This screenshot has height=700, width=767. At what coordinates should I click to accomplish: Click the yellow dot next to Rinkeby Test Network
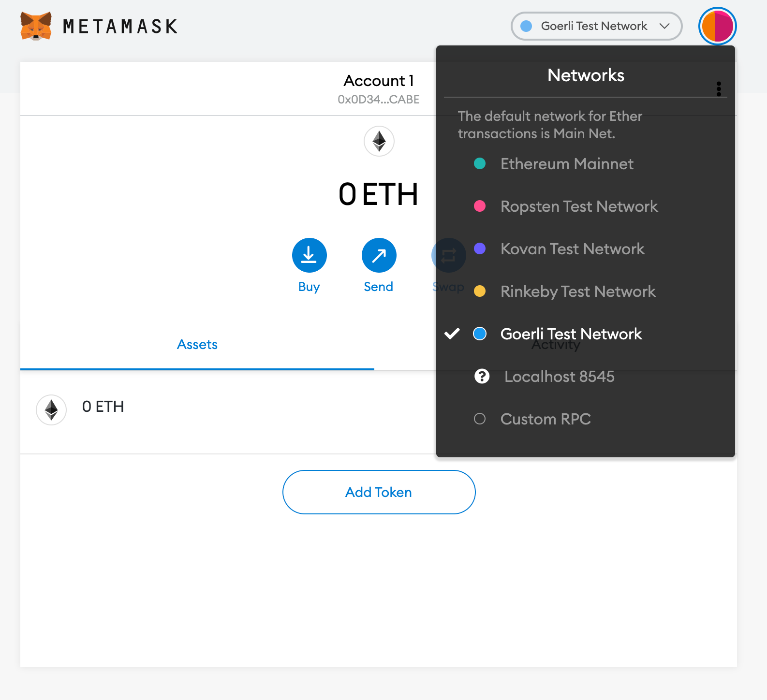[x=480, y=291]
